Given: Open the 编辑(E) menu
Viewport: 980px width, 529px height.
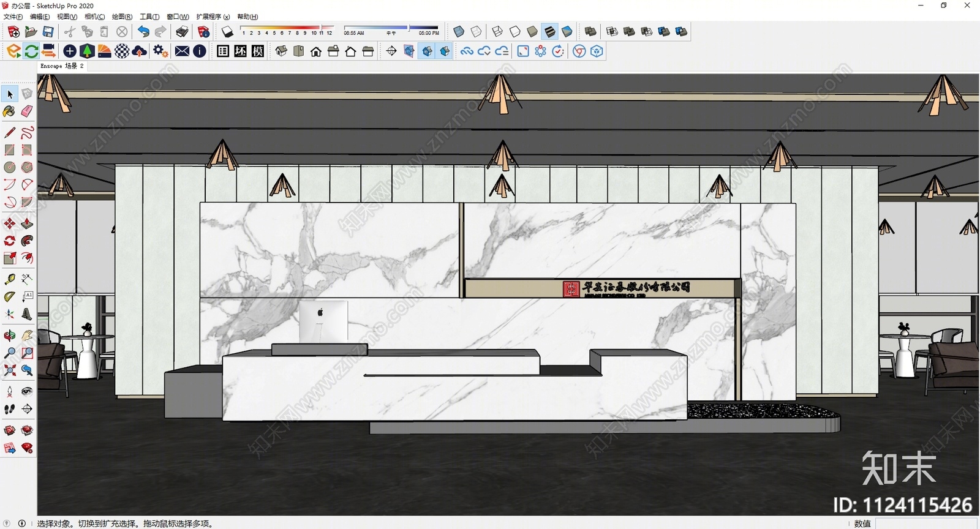Looking at the screenshot, I should coord(40,17).
